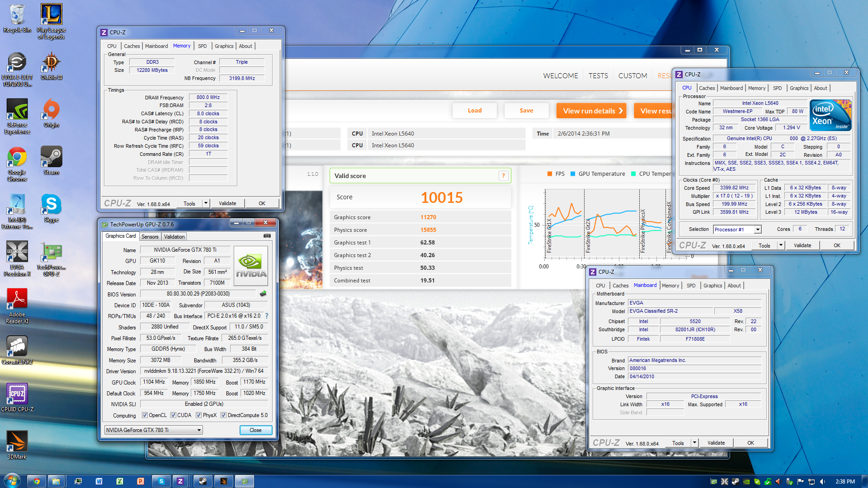Click Show Desktop strip at taskbar end
Screen dimensions: 868x488
point(864,481)
